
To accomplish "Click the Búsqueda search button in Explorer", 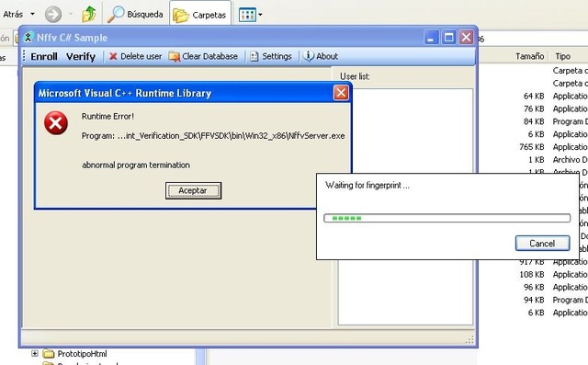I will (135, 15).
